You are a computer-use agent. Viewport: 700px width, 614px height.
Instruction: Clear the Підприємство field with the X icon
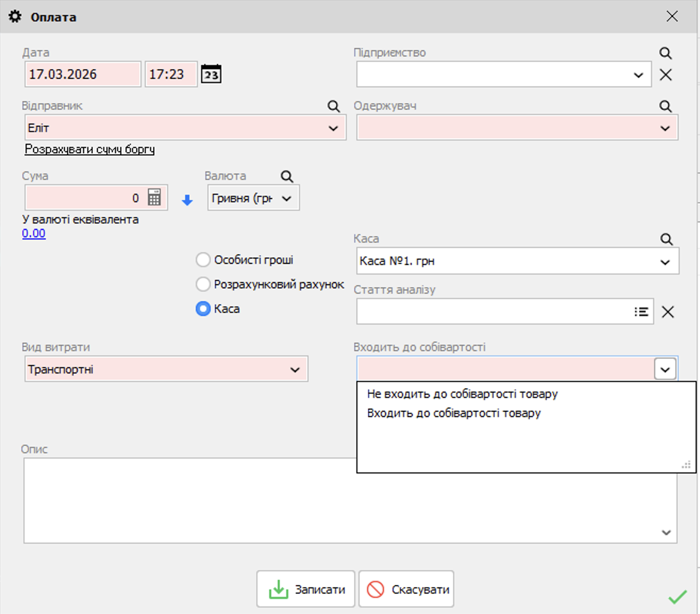click(665, 75)
